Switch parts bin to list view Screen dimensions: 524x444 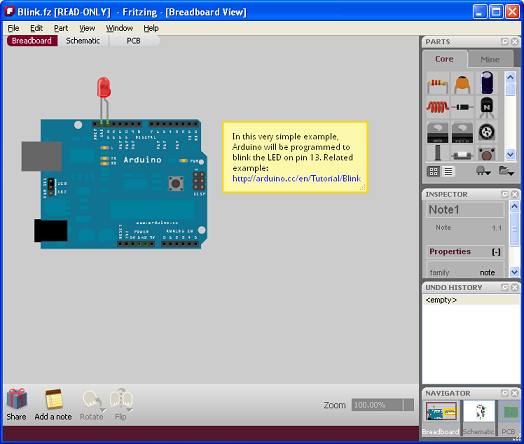click(x=448, y=172)
